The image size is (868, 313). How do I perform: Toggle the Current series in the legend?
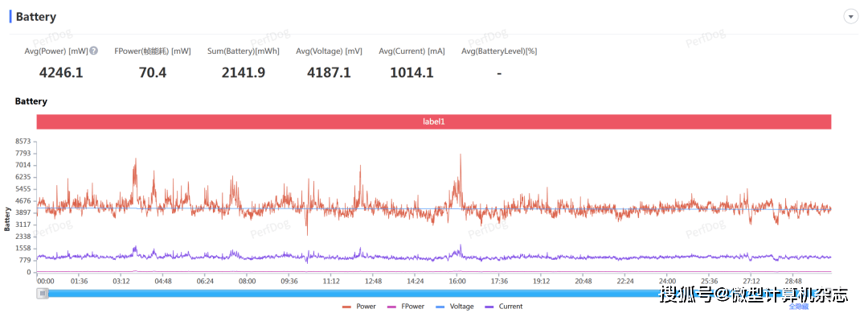[504, 307]
